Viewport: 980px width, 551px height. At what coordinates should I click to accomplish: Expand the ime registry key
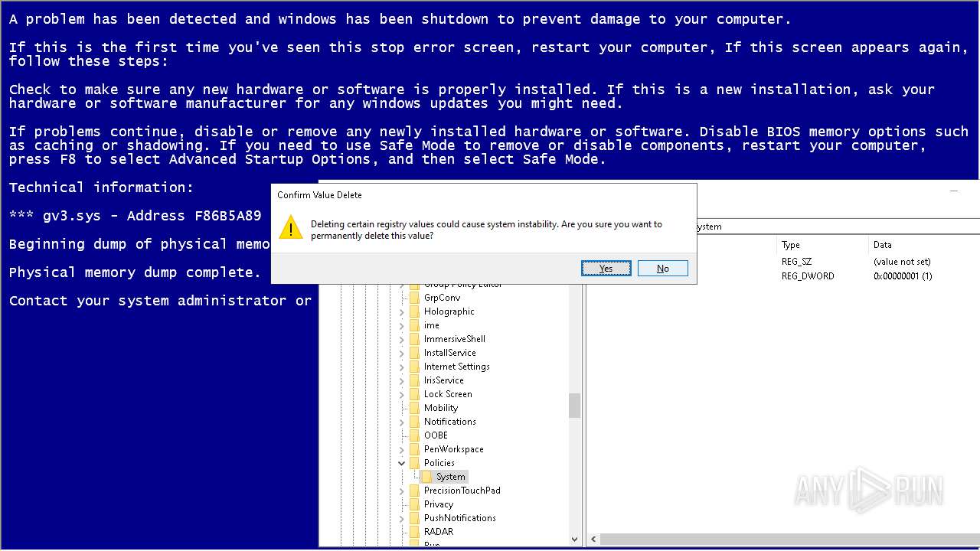pyautogui.click(x=402, y=325)
